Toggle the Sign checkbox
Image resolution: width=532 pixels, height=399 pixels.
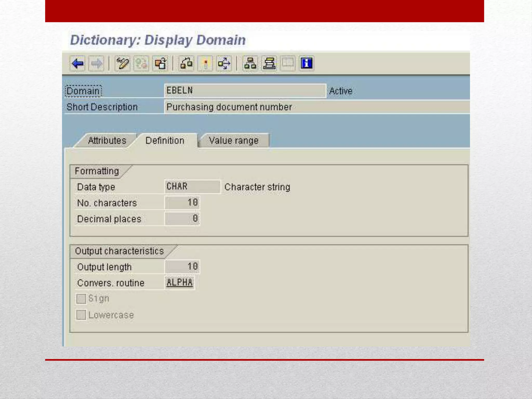(81, 299)
